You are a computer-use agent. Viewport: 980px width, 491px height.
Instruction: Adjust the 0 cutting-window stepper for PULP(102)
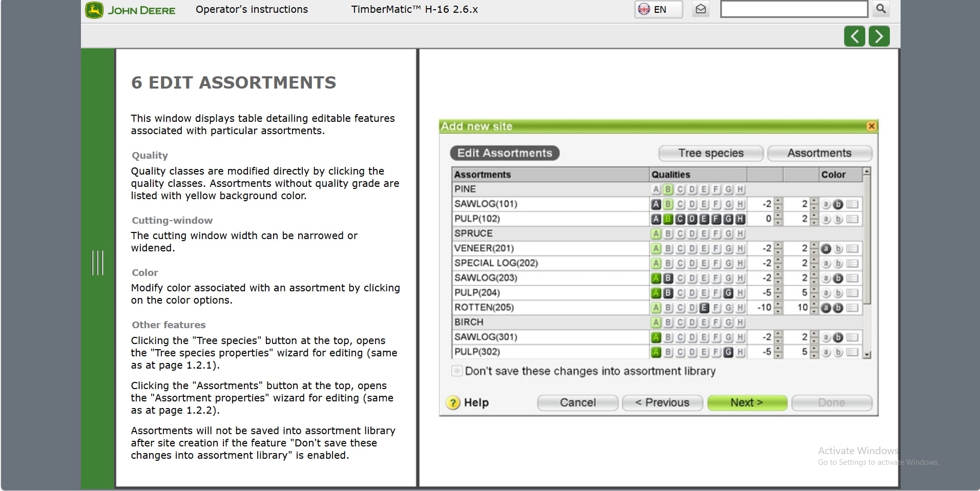(778, 219)
